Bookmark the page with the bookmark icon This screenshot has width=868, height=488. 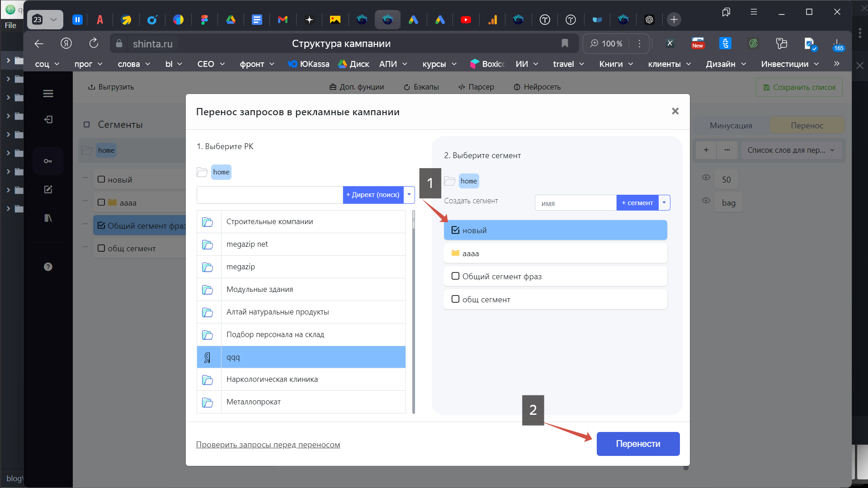pyautogui.click(x=565, y=43)
